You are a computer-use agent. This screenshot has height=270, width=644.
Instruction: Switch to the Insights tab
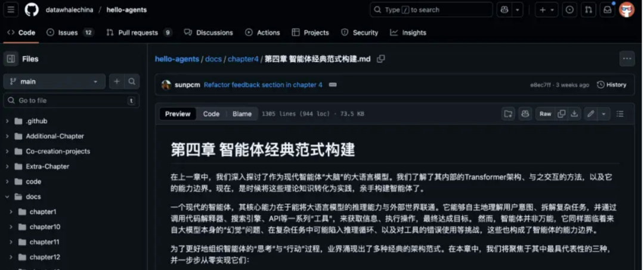click(408, 32)
